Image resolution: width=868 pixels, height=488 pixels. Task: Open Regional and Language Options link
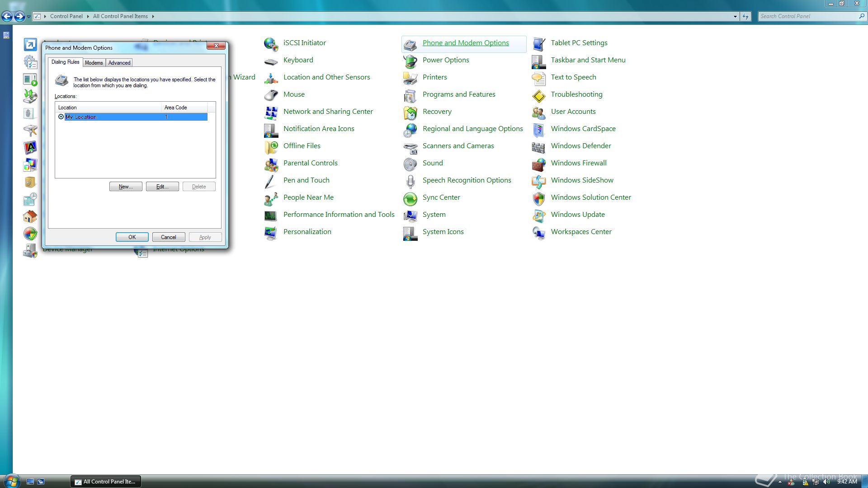pos(472,129)
